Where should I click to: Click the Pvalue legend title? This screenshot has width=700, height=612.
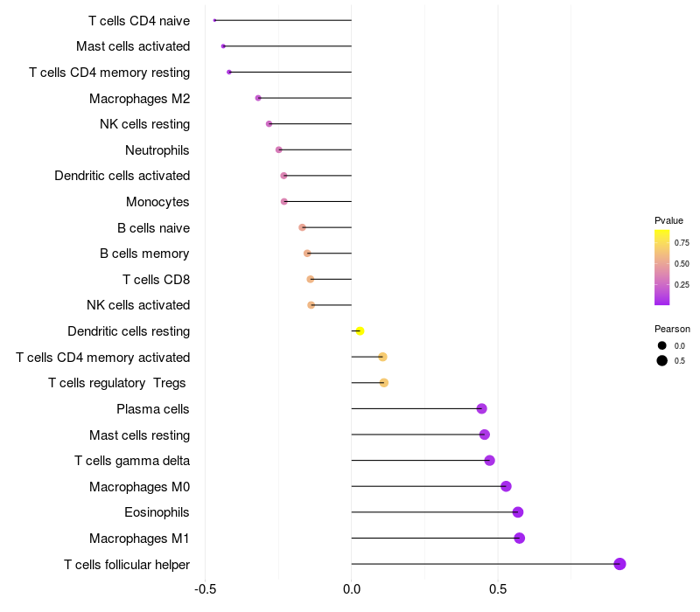point(668,220)
